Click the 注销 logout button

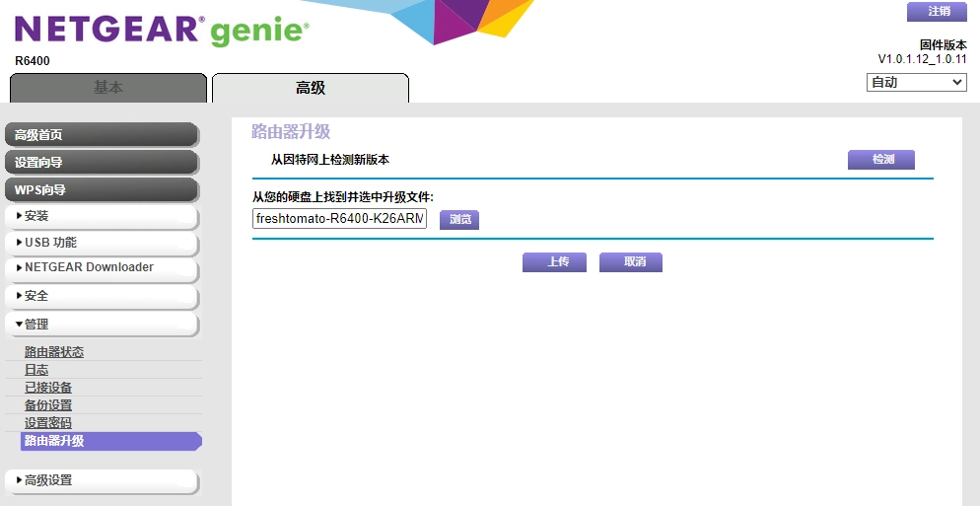(937, 11)
